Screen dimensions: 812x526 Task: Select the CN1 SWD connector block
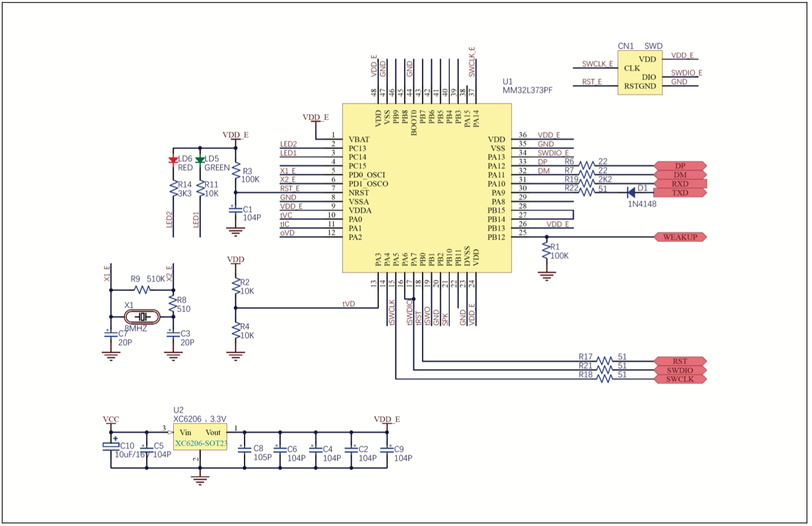pos(640,73)
